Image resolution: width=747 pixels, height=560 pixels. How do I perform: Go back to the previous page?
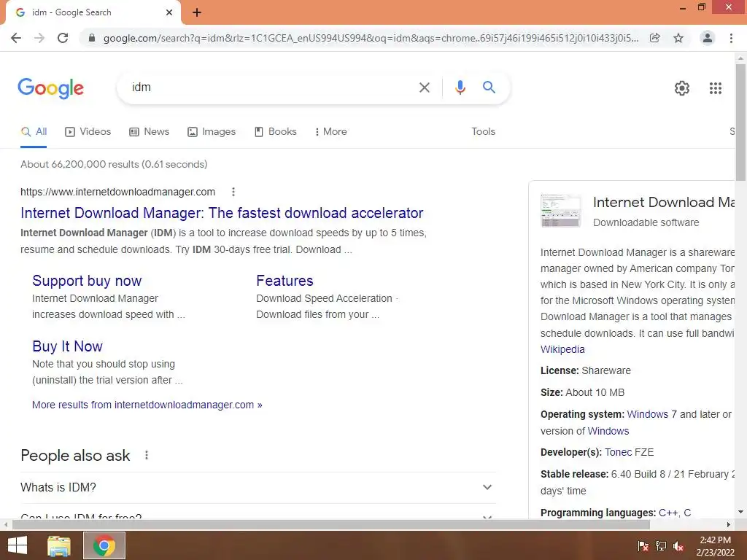coord(16,38)
